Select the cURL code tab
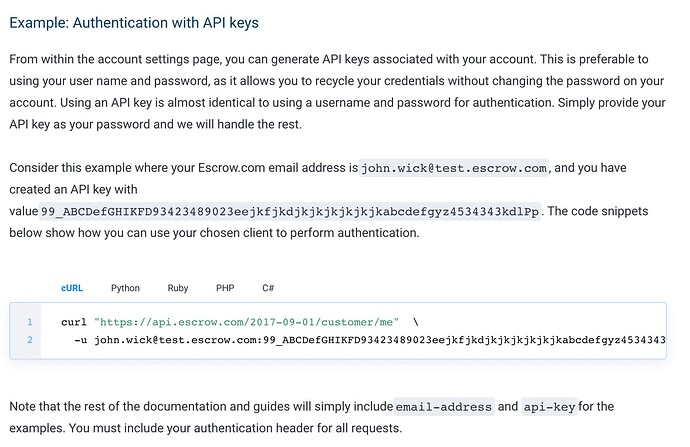This screenshot has height=447, width=690. point(72,288)
